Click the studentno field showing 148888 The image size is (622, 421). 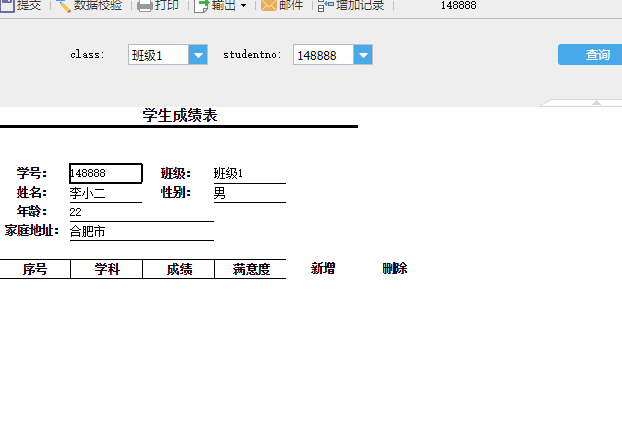coord(323,55)
